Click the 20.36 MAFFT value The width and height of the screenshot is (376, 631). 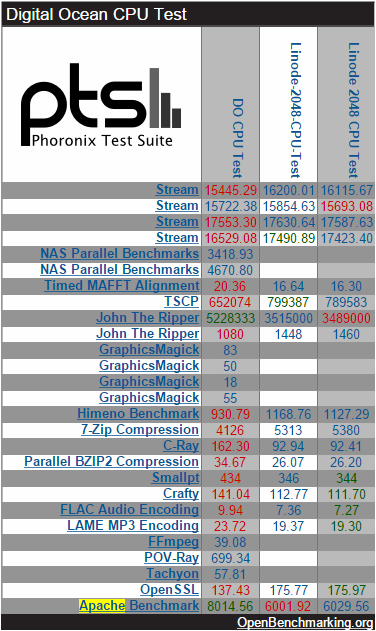click(x=230, y=286)
